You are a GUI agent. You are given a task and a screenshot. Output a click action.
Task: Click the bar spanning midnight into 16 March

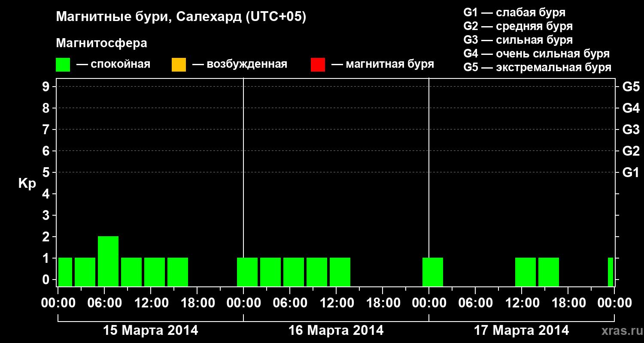[247, 272]
